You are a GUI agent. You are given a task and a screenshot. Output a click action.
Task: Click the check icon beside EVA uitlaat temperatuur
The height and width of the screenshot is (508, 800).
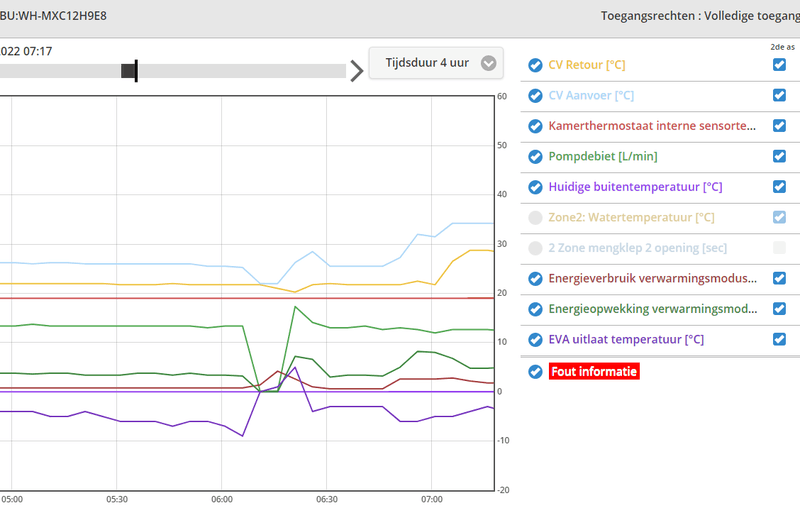[536, 339]
